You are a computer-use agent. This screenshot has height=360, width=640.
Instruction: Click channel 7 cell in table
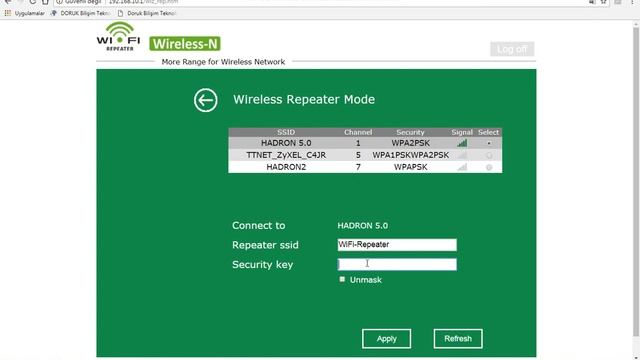coord(358,167)
